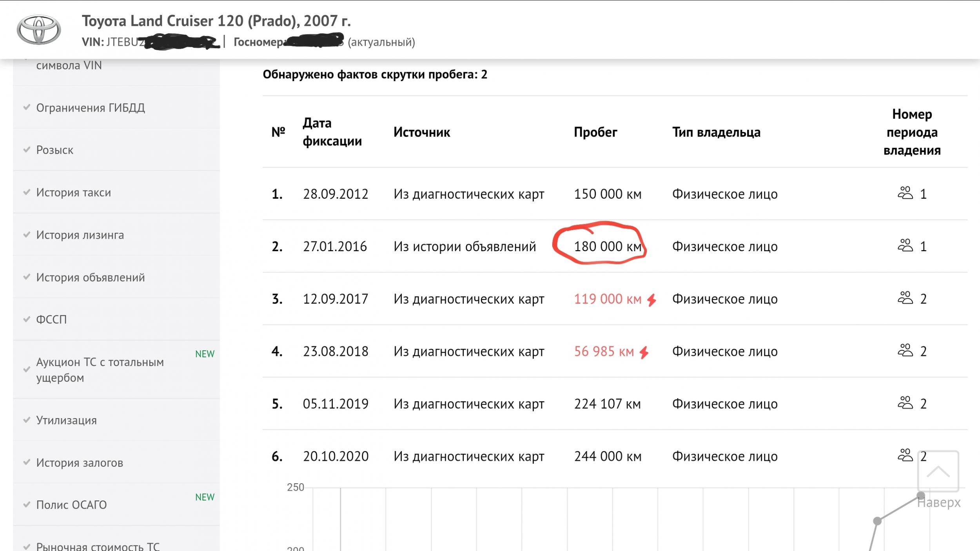Click checkmark icon beside Полис ОСАГО

27,504
